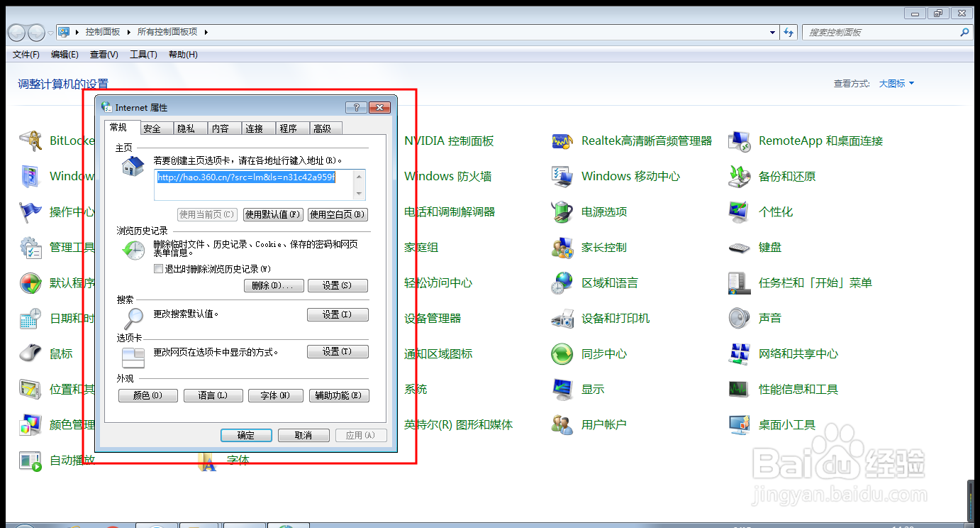Screen dimensions: 980x528
Task: Open Windows Mobility Center icon
Action: pos(562,176)
